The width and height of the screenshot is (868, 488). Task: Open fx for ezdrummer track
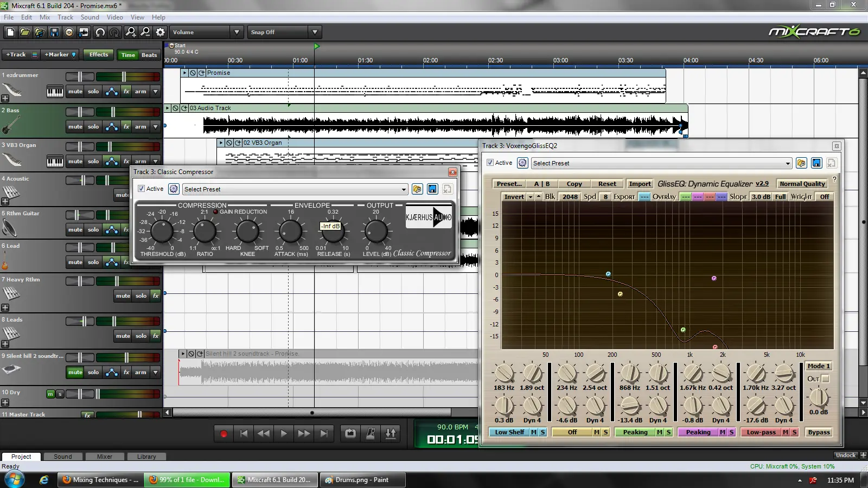click(126, 91)
